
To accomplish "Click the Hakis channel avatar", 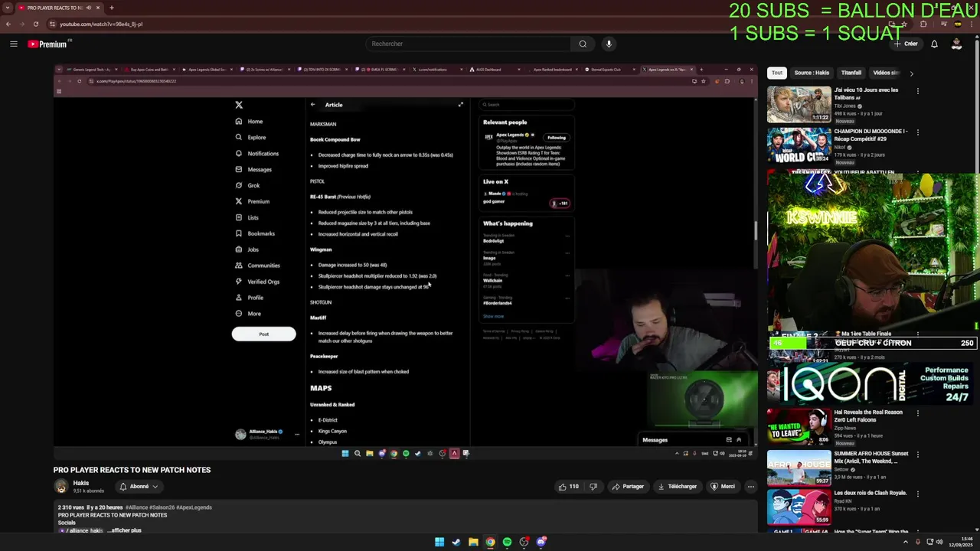I will click(x=60, y=487).
